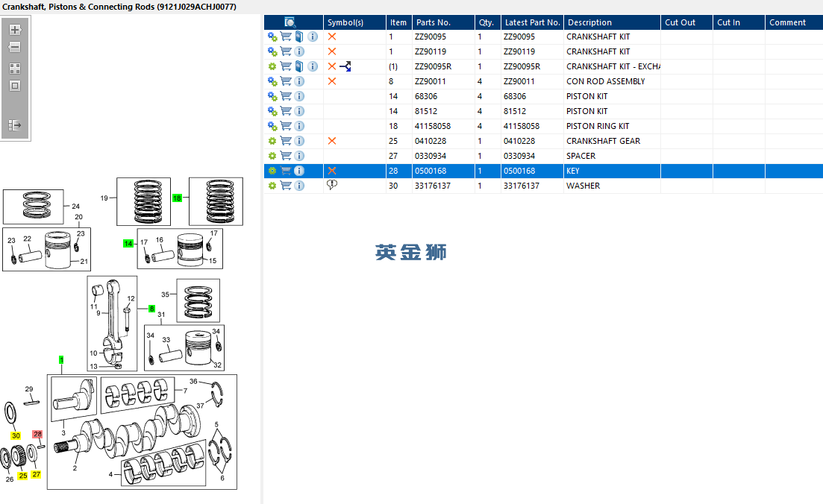Click the single-square fit view icon
This screenshot has width=823, height=504.
click(15, 86)
